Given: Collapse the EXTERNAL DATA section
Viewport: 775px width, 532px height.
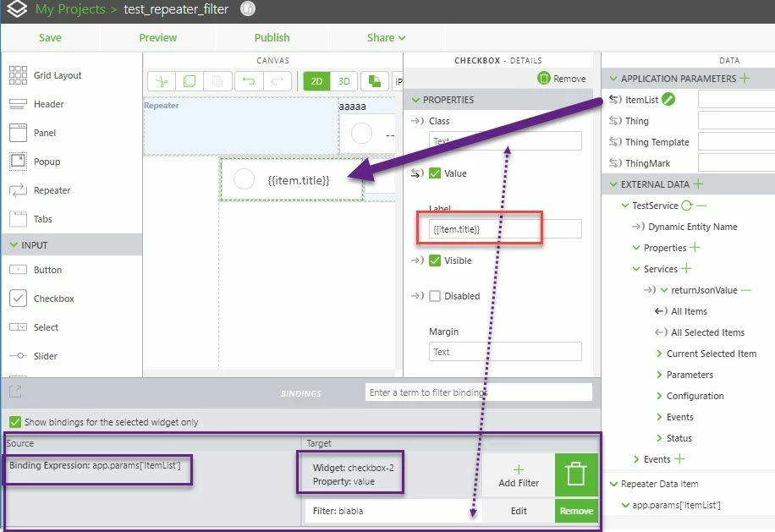Looking at the screenshot, I should [x=613, y=184].
